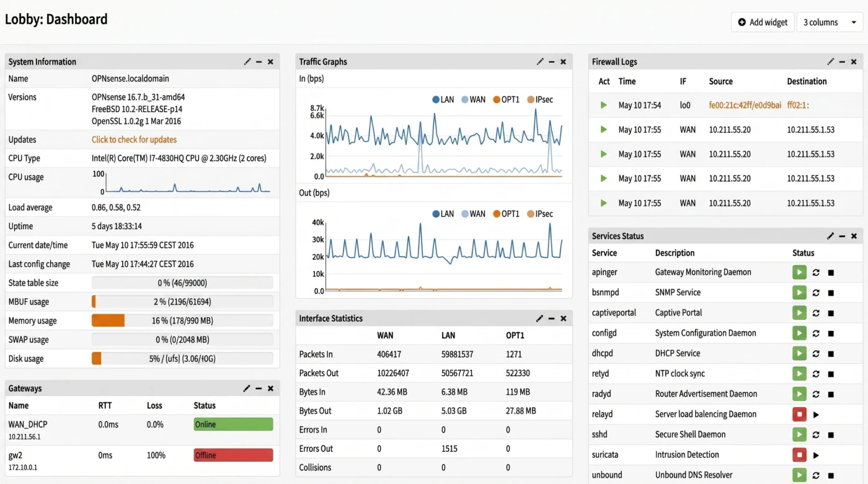Edit the Firewall Logs widget settings
The height and width of the screenshot is (484, 868).
[x=831, y=61]
